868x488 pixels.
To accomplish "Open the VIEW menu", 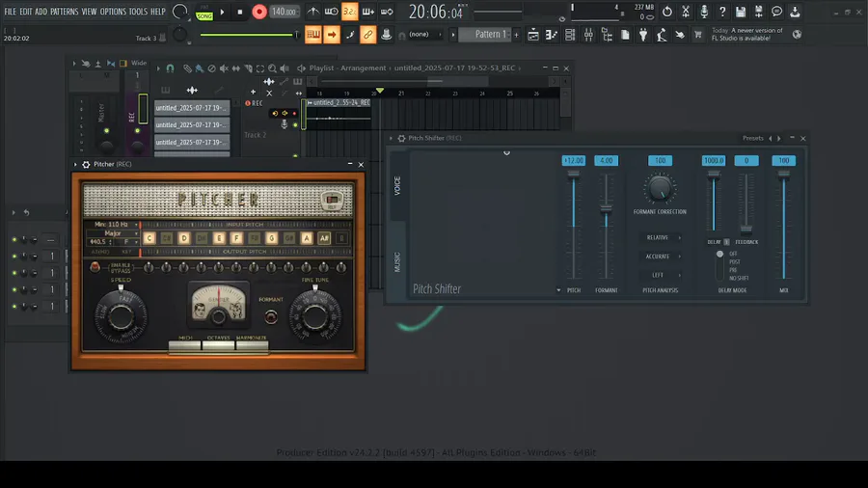I will click(x=89, y=11).
